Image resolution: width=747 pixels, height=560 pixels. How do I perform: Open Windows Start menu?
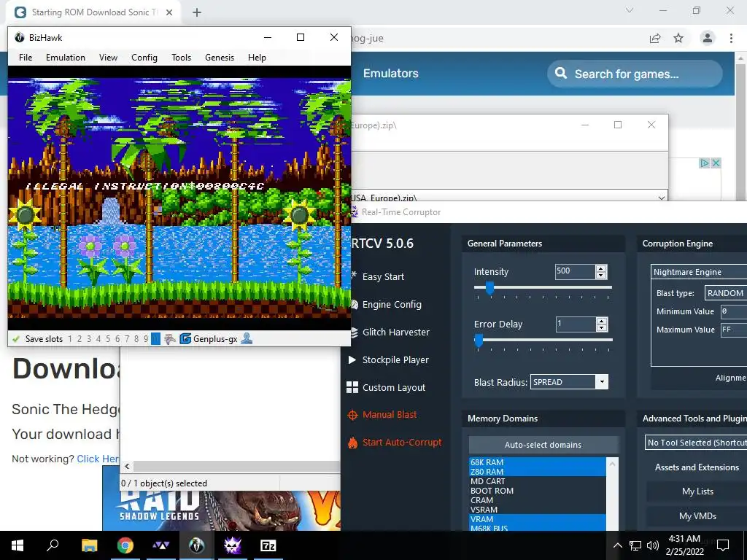tap(18, 545)
